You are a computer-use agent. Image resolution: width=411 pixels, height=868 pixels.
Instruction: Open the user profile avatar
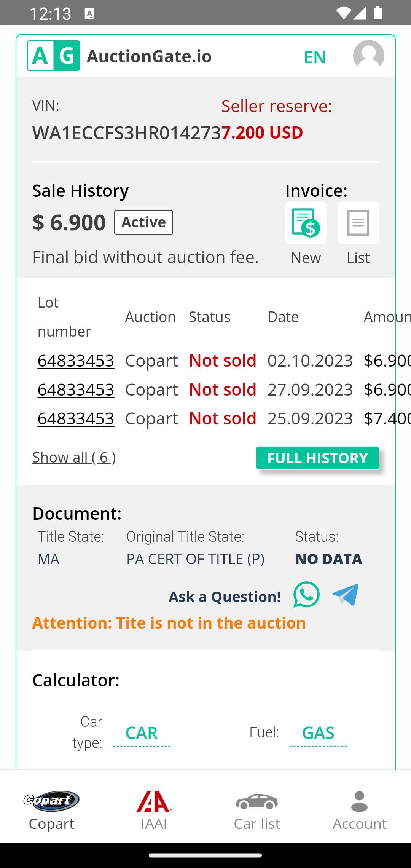coord(368,56)
